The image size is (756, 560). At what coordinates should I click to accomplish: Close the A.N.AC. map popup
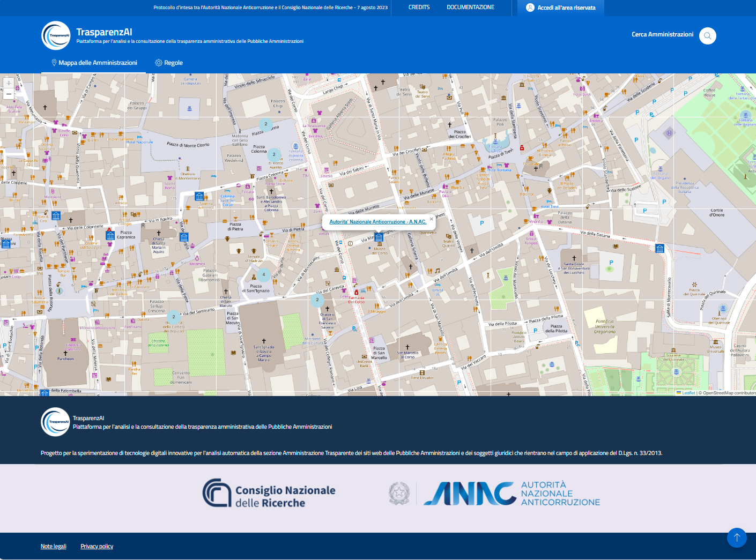click(432, 219)
